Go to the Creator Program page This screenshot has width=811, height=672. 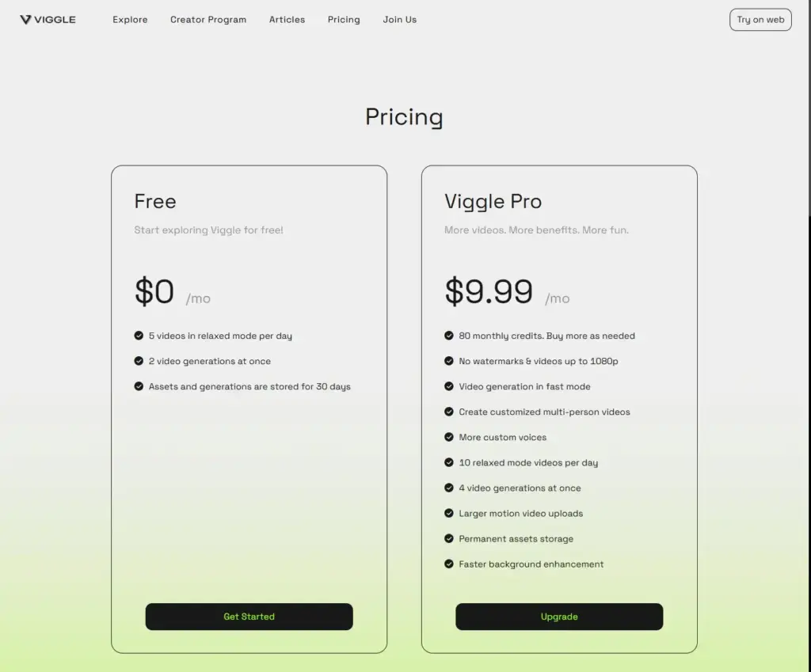click(208, 20)
